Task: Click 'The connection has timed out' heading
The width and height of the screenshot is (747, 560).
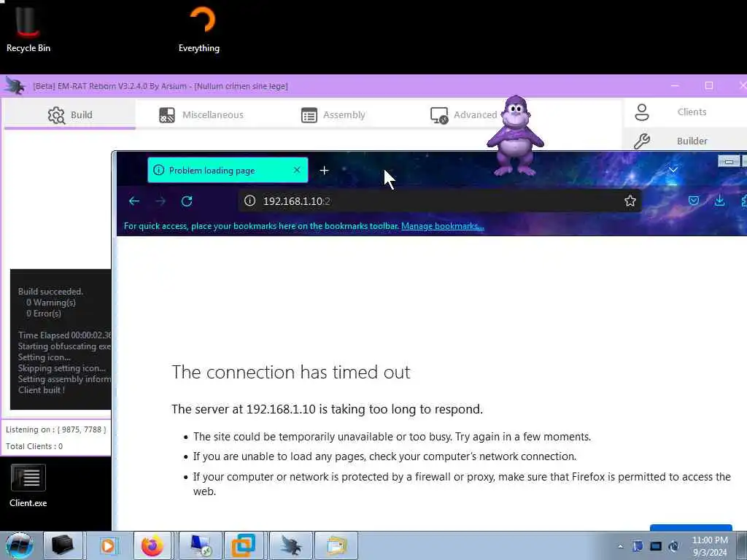Action: pyautogui.click(x=290, y=372)
